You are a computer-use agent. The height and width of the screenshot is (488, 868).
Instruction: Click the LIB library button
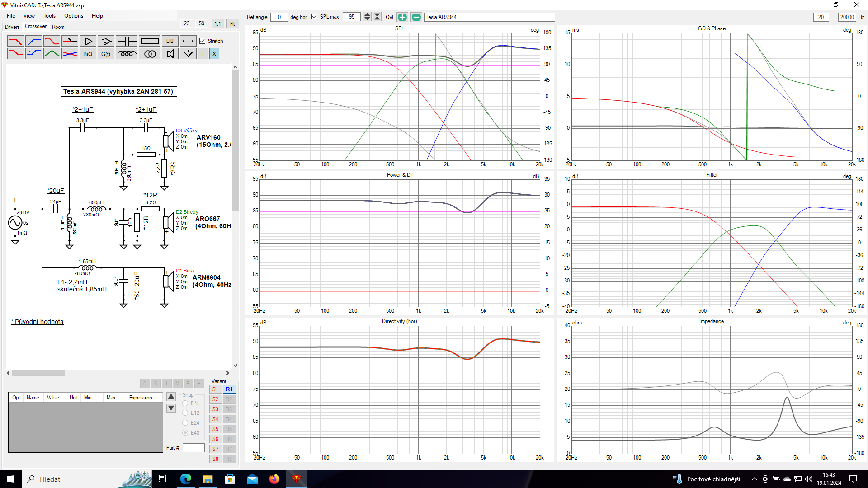[170, 41]
